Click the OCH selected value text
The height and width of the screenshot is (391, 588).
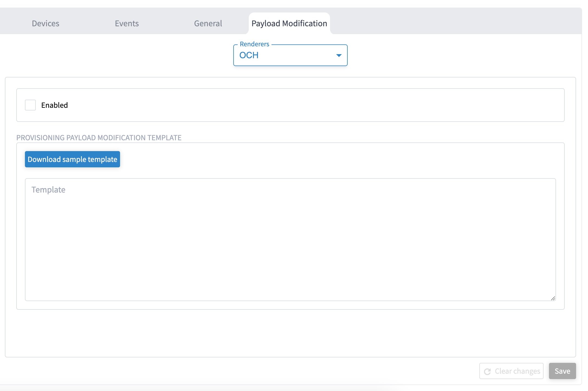[249, 55]
